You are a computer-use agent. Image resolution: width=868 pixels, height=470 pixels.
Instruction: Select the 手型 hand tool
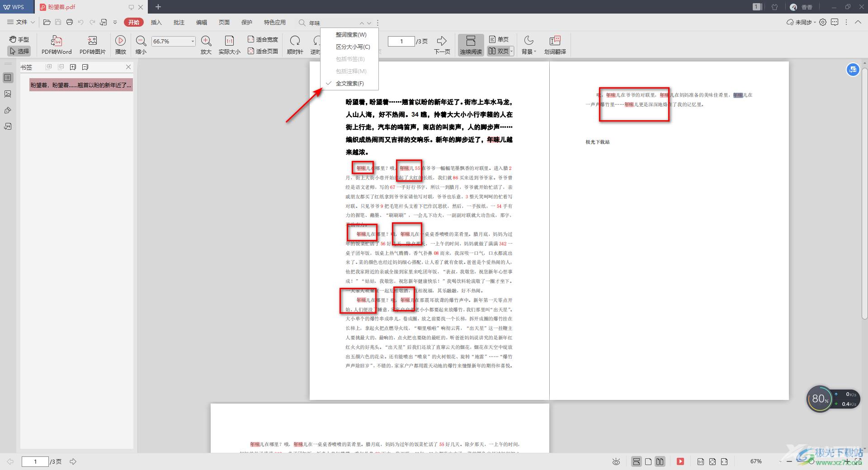pyautogui.click(x=19, y=39)
